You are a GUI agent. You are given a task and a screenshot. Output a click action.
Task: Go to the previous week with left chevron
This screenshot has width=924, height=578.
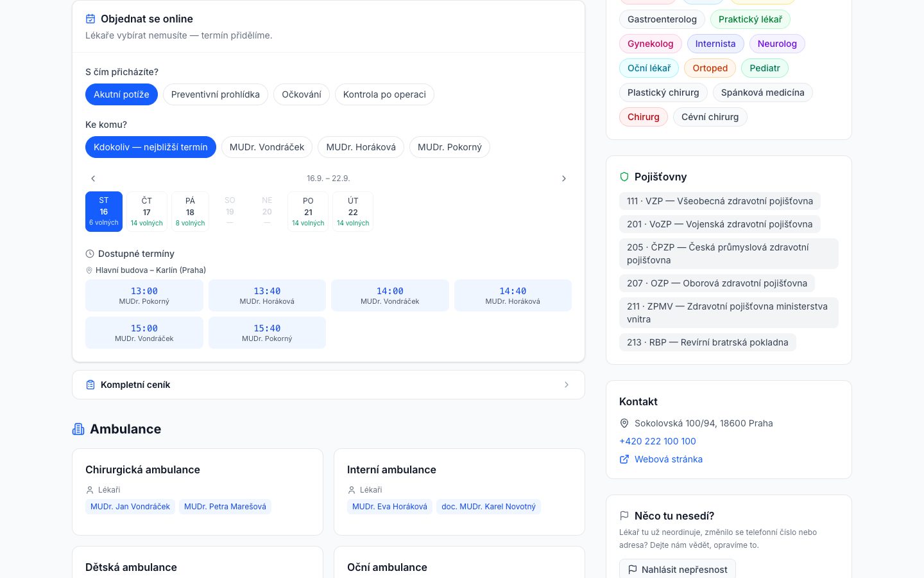pyautogui.click(x=93, y=179)
